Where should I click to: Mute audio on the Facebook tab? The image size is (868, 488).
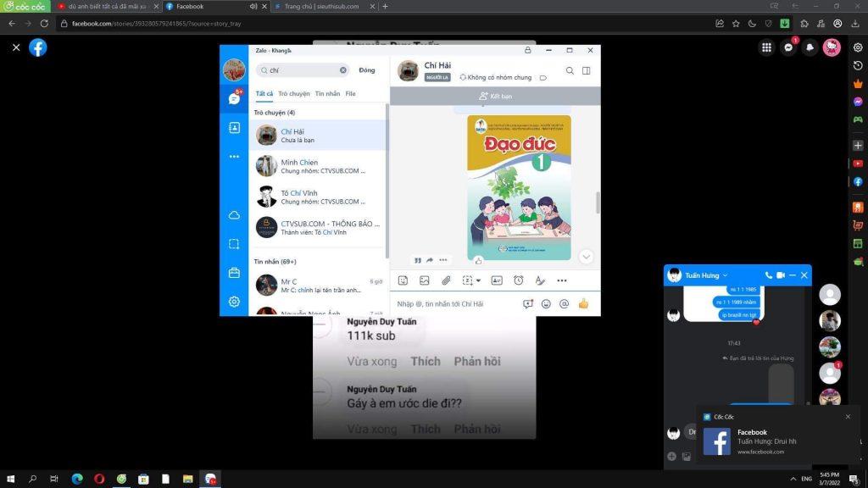pos(253,6)
